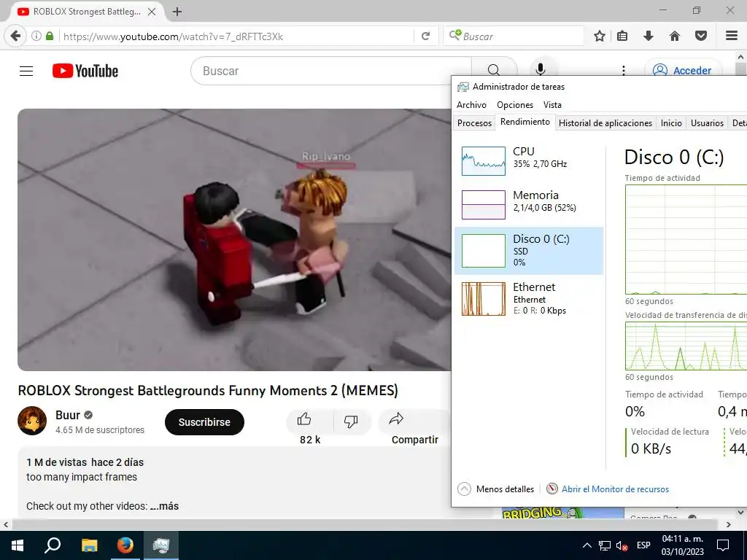Select CPU performance item
The image size is (747, 560).
coord(529,160)
